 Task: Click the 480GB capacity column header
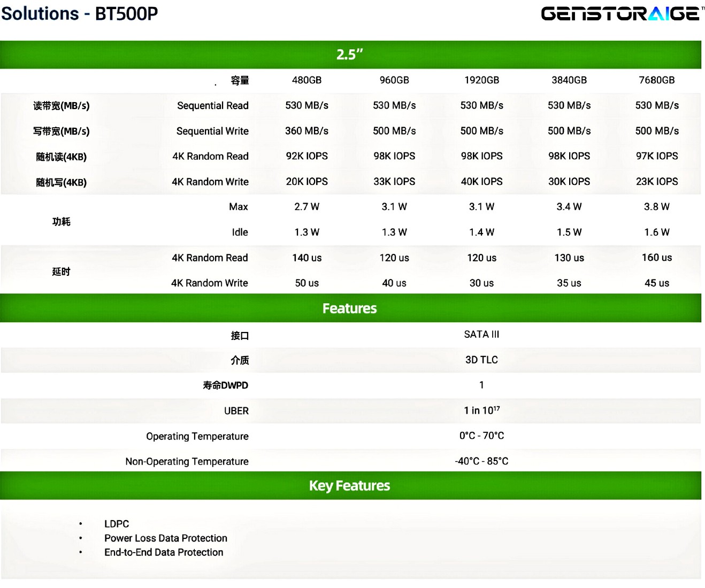(x=307, y=80)
